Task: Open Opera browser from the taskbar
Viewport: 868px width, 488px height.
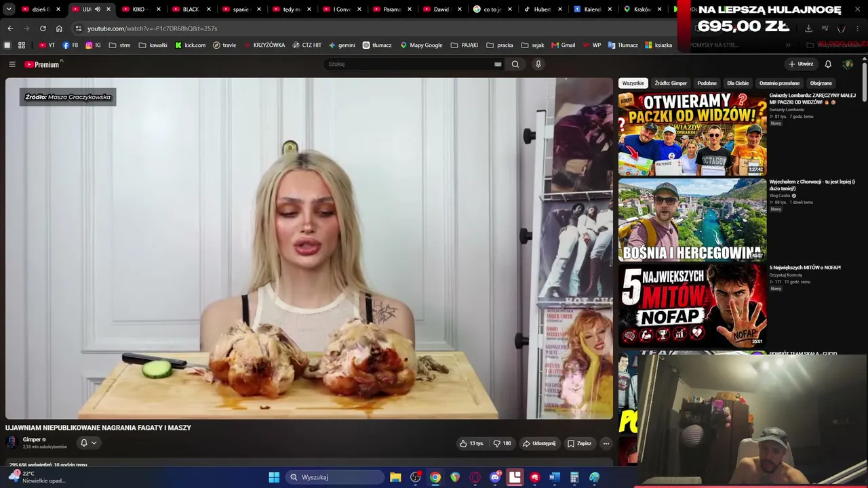Action: [475, 477]
